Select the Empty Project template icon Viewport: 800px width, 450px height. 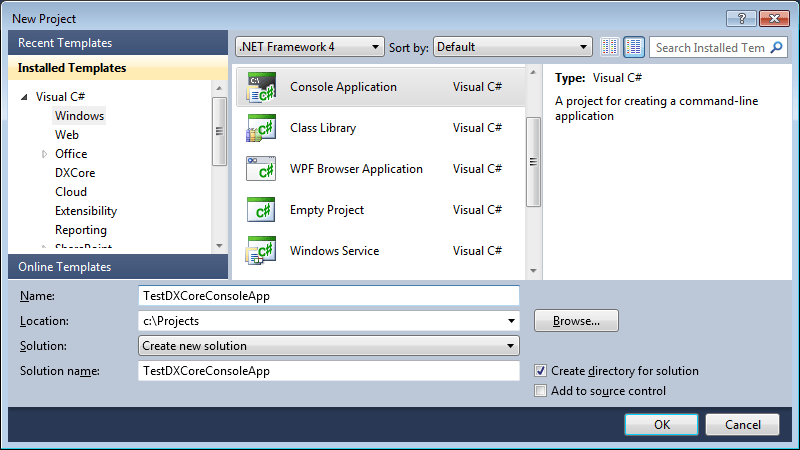pyautogui.click(x=261, y=210)
